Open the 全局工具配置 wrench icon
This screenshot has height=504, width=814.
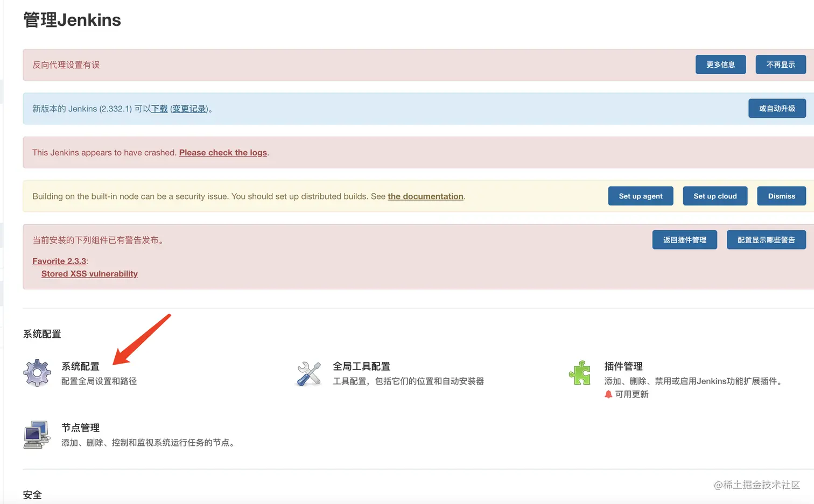click(x=309, y=373)
